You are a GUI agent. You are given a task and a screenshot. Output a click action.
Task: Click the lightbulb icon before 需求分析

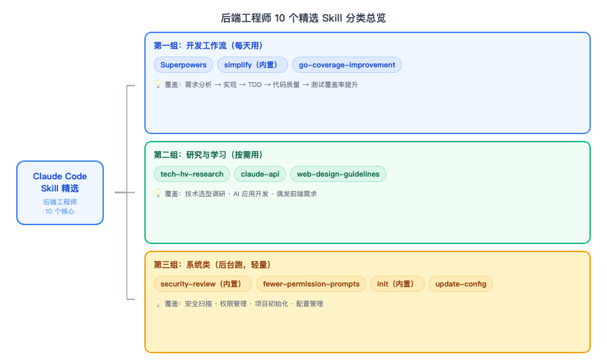point(158,84)
